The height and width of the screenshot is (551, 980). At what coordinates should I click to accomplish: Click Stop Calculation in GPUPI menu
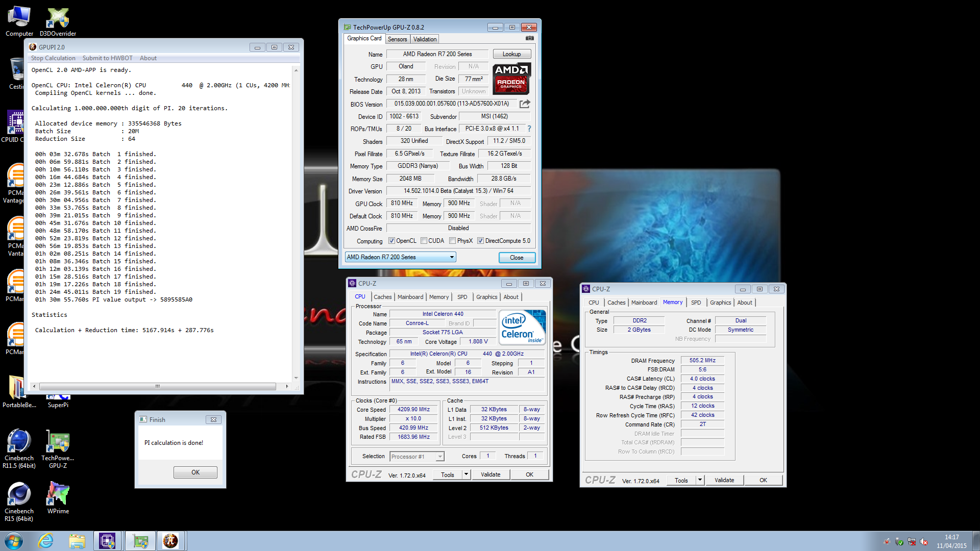click(x=53, y=58)
